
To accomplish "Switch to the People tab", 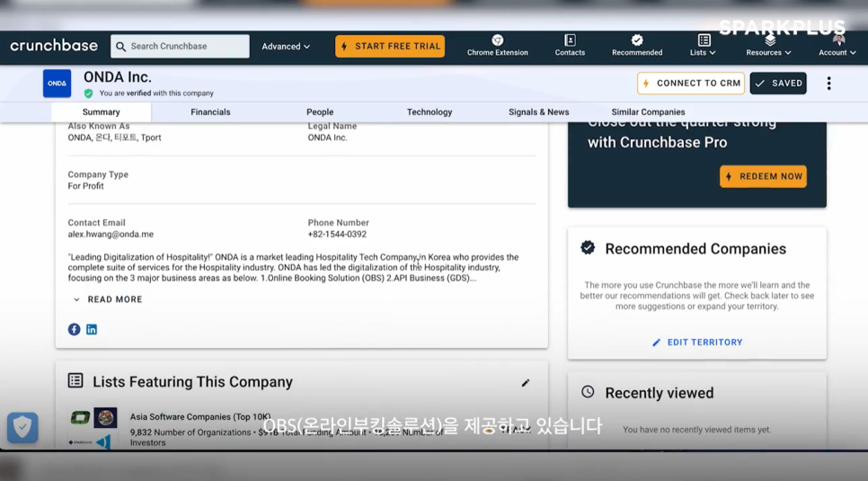I will (320, 112).
